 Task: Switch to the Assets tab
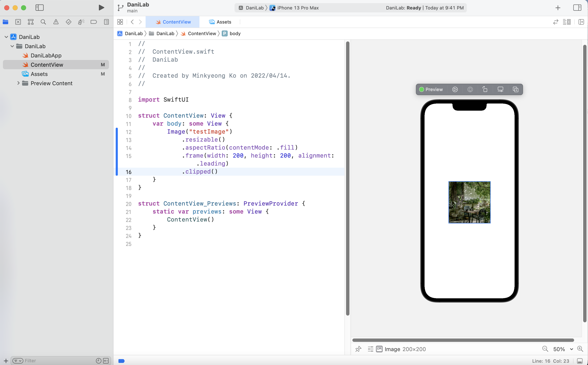click(220, 22)
